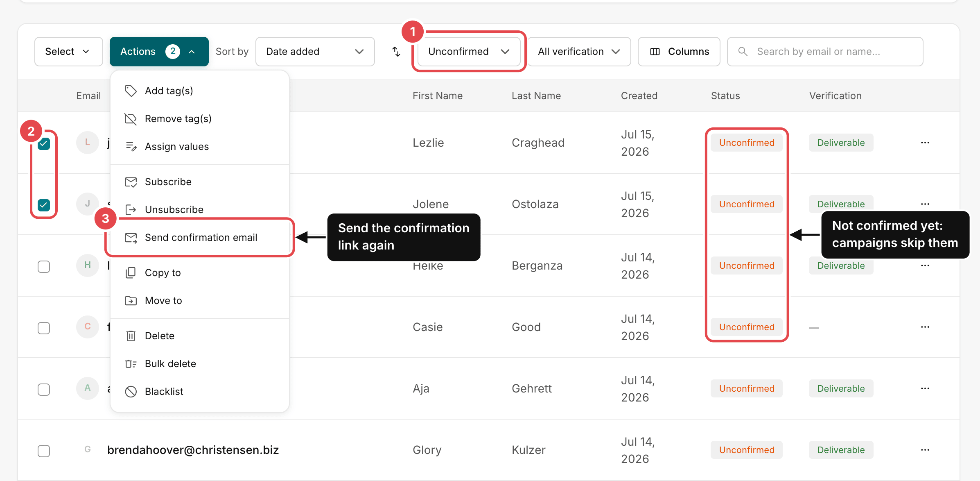Uncheck the Jolene Ostolaza row checkbox

tap(44, 205)
